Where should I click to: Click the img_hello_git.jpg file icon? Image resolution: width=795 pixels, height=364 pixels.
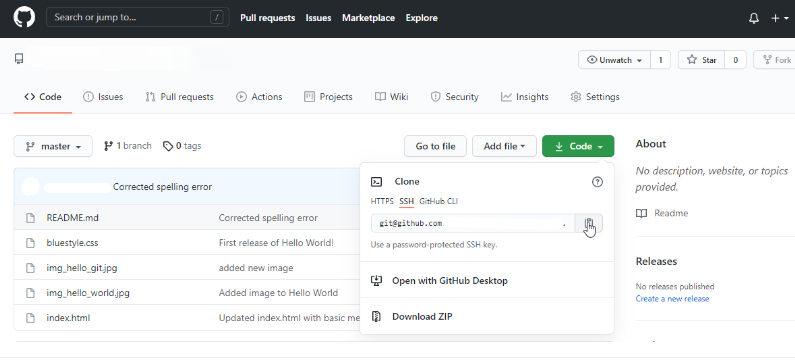tap(30, 268)
